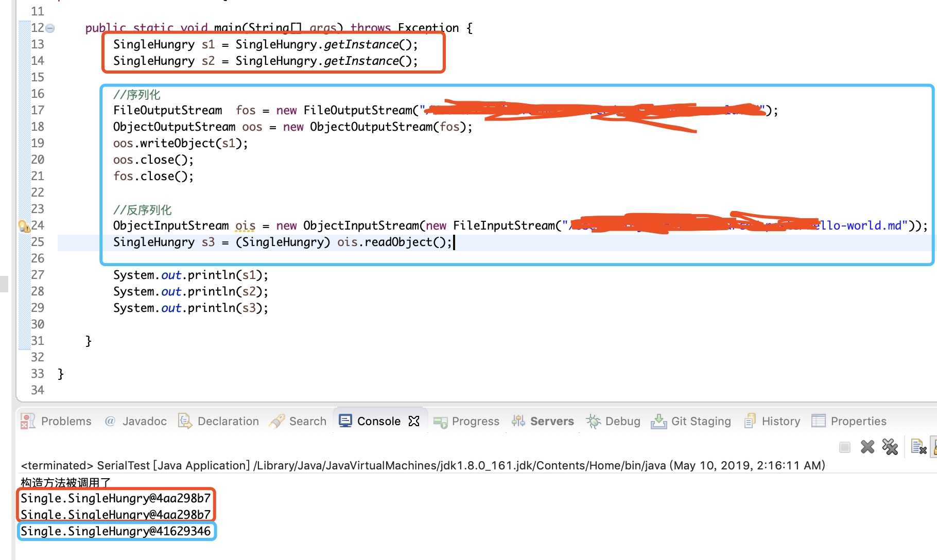Click the Debug bug icon

tap(593, 422)
